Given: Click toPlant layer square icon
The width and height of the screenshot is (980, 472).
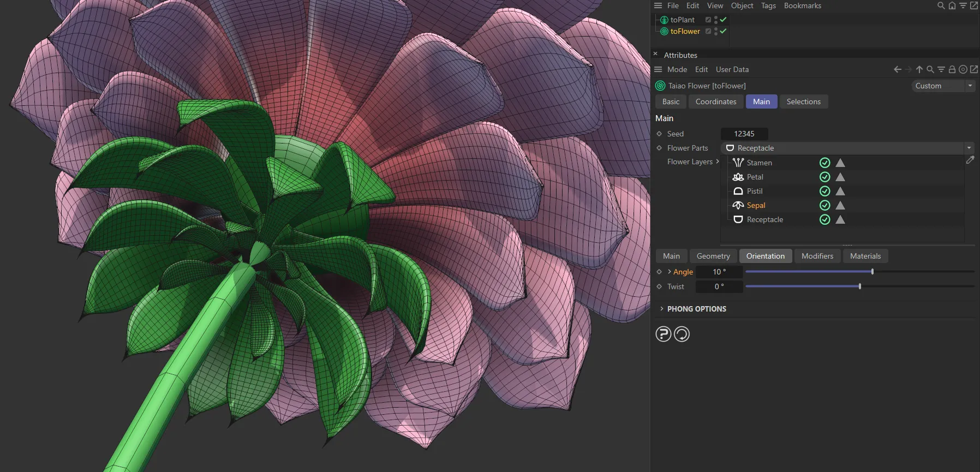Looking at the screenshot, I should (708, 20).
